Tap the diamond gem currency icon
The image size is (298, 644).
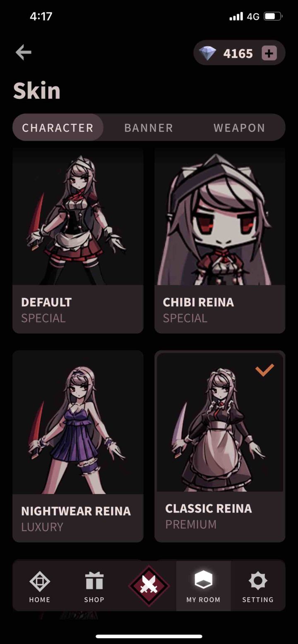click(207, 53)
